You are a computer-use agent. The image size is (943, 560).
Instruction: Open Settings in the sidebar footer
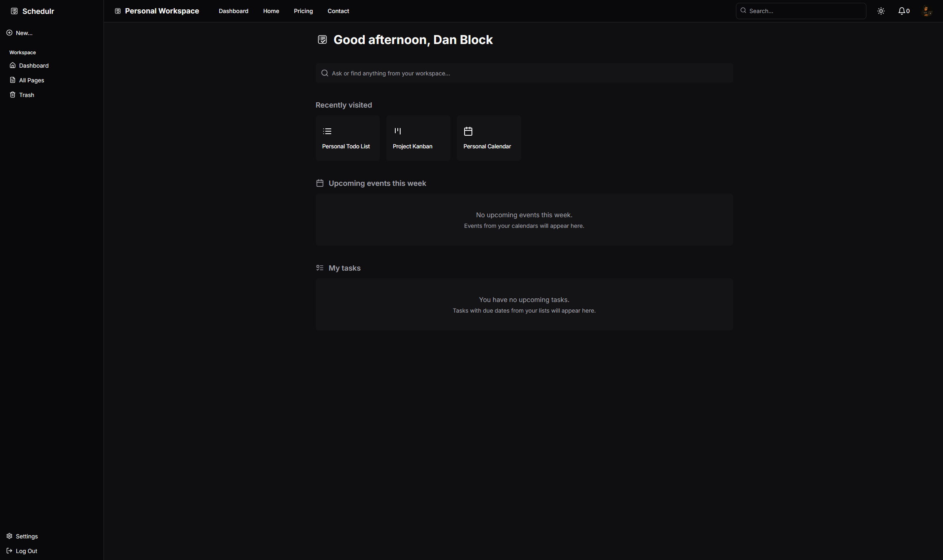(x=52, y=536)
